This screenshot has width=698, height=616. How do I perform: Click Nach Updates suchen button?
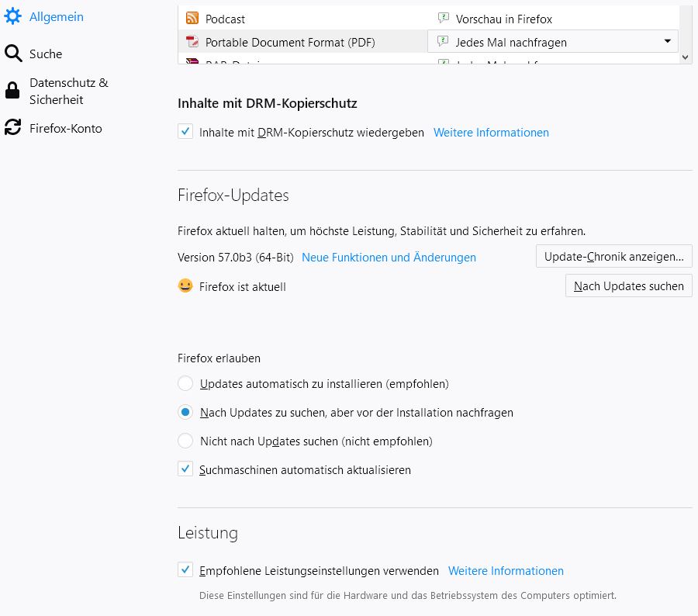(628, 286)
